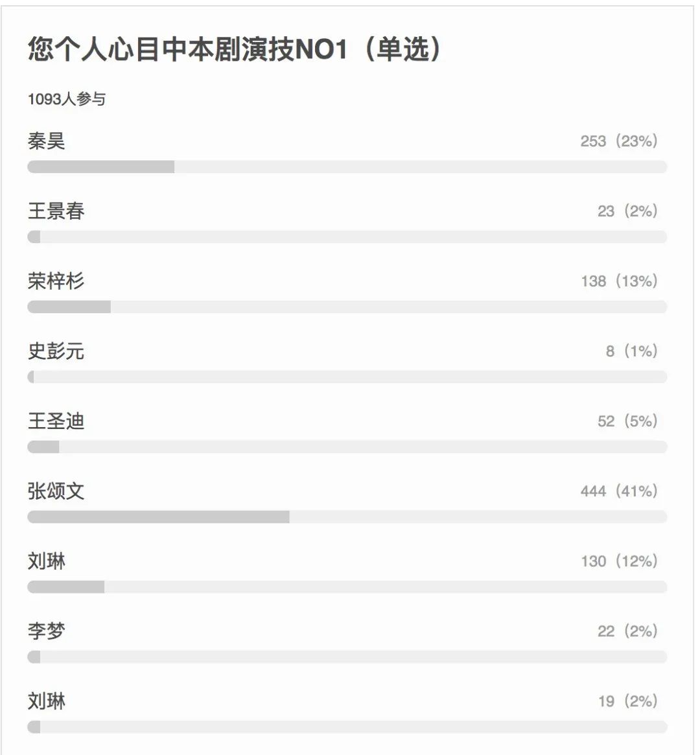Click the 130 (12%) vote count

coord(619,561)
